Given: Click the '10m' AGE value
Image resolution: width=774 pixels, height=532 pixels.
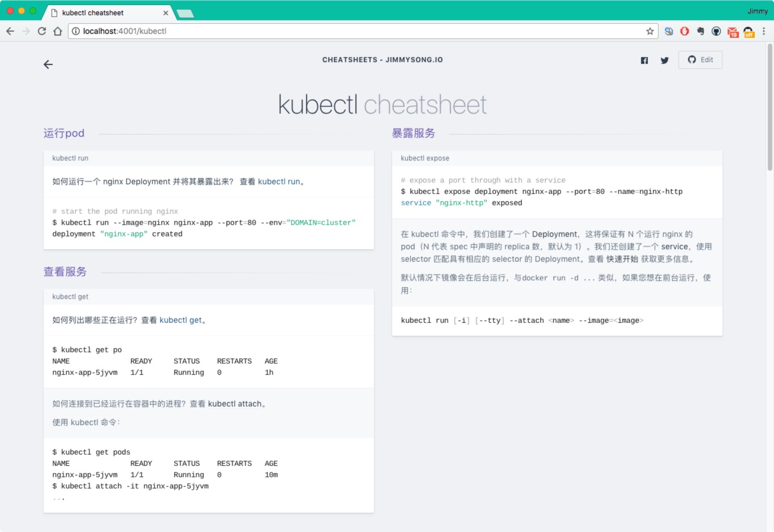Looking at the screenshot, I should [x=272, y=475].
